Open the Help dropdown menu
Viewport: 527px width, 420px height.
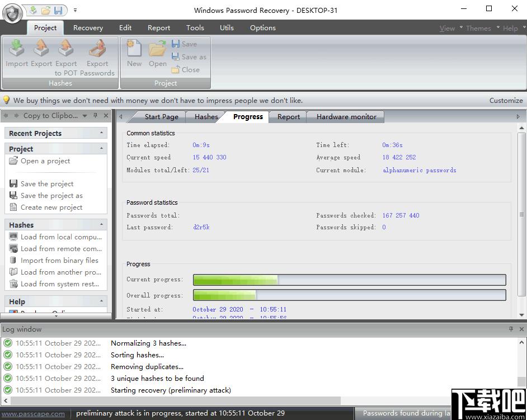coord(514,28)
